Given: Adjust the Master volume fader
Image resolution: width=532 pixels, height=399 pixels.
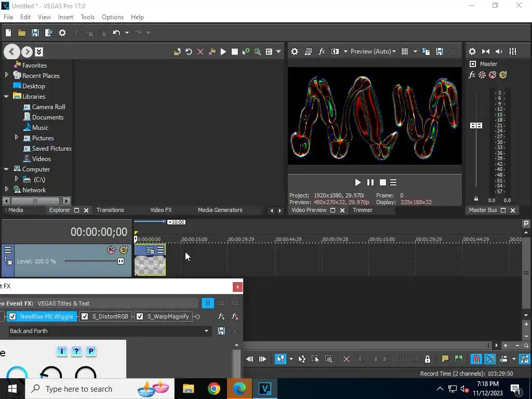Looking at the screenshot, I should (x=476, y=126).
